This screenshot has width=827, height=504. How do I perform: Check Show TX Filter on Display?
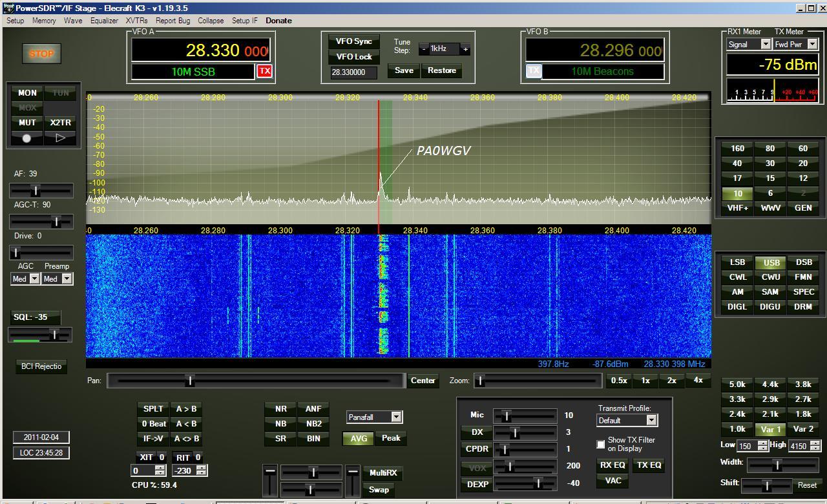601,444
